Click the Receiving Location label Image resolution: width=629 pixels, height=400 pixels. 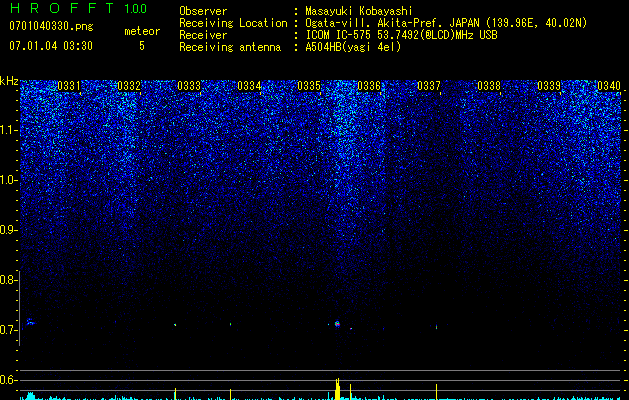[233, 23]
